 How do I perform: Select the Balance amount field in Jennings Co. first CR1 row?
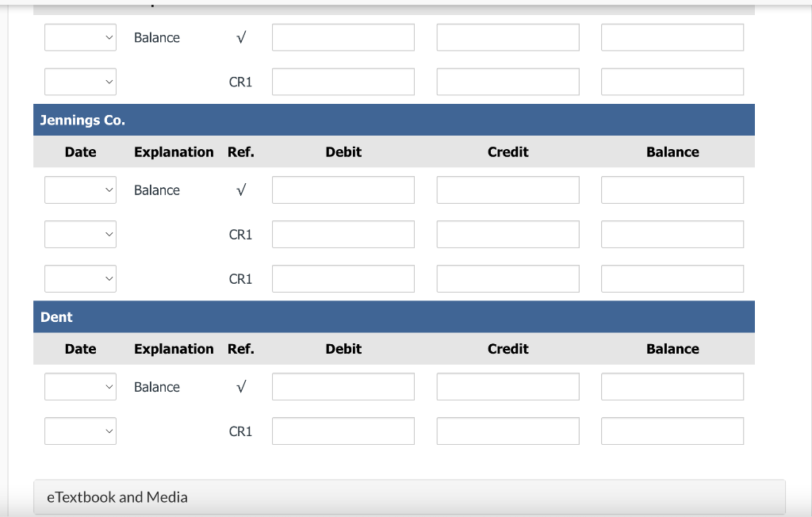click(672, 234)
